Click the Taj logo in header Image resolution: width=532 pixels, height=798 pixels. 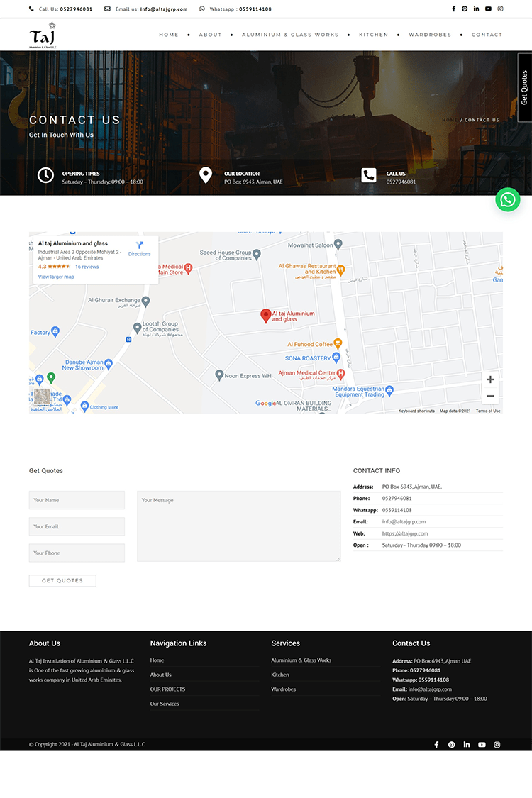[43, 35]
